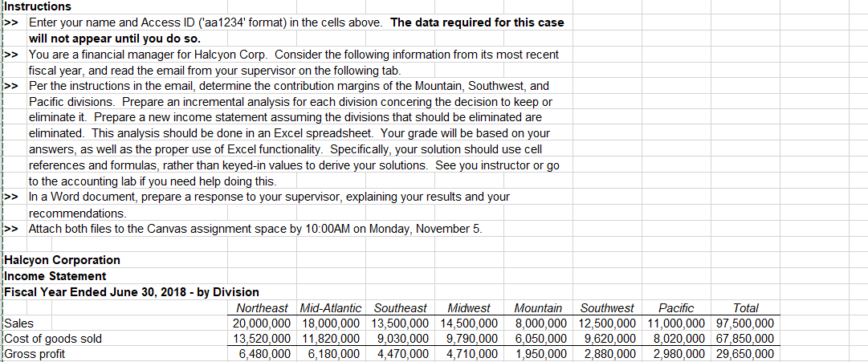Image resolution: width=868 pixels, height=362 pixels.
Task: Select the 'Halcyon Corporation' title cell
Action: [62, 260]
